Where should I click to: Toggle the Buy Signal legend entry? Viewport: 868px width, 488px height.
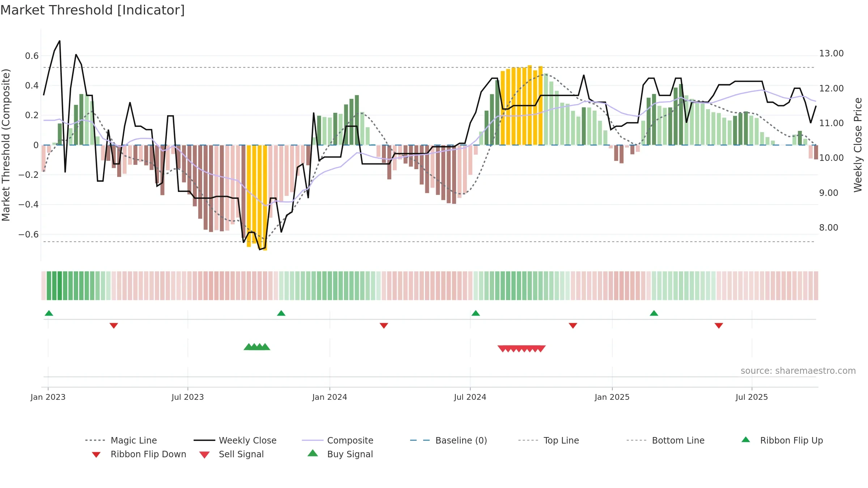point(340,454)
